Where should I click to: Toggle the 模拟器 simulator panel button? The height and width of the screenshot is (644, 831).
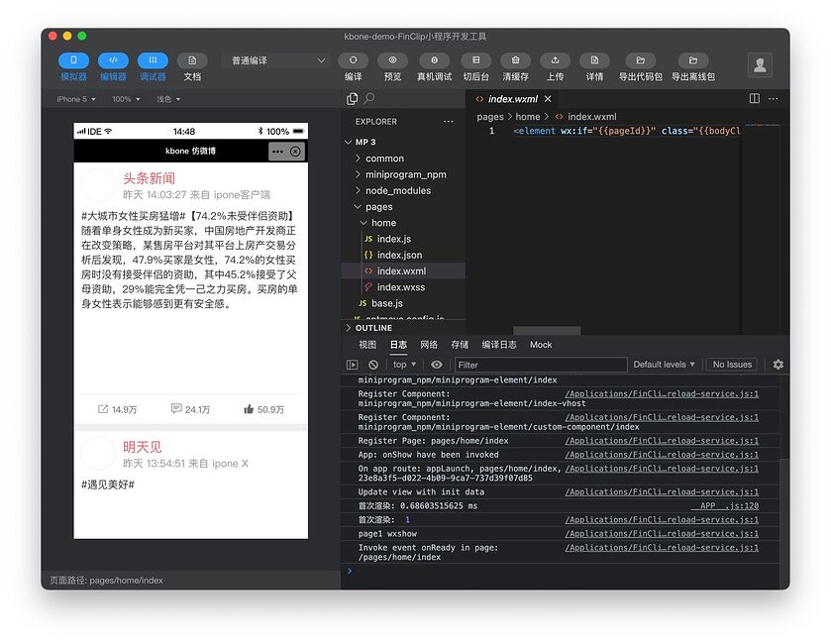click(x=73, y=60)
